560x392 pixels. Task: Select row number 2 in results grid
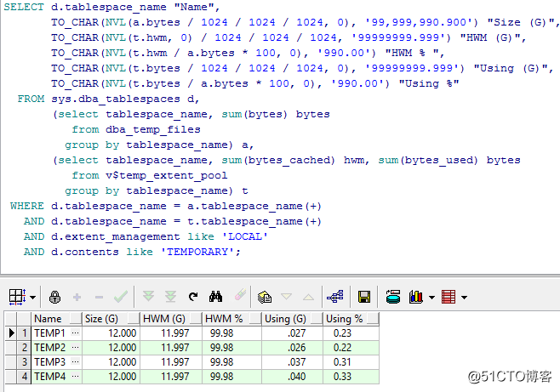(x=25, y=348)
